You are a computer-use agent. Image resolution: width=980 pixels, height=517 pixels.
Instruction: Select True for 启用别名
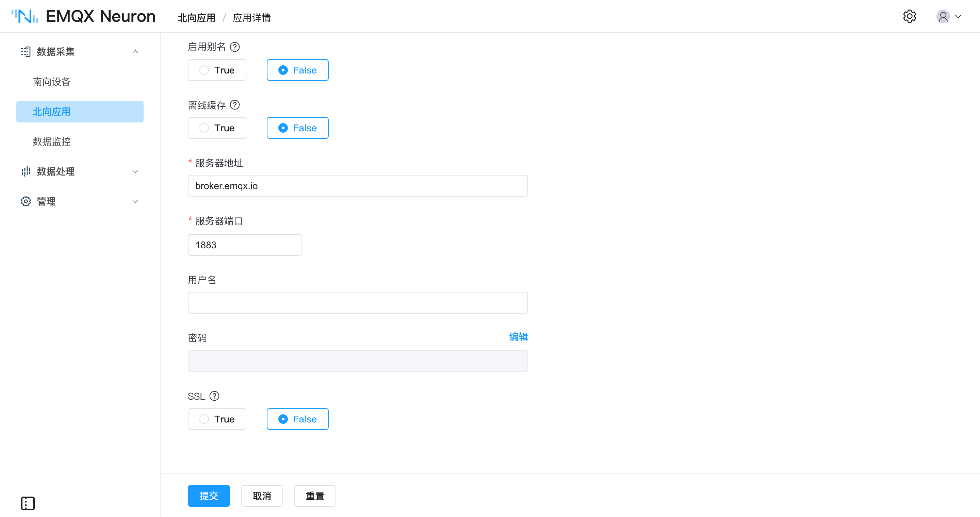tap(217, 70)
